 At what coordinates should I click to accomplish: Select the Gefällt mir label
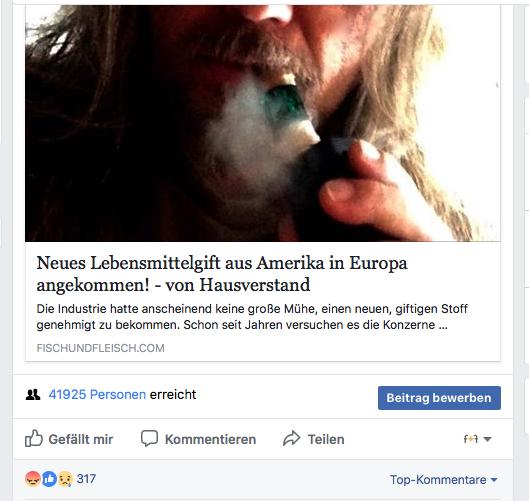coord(81,439)
